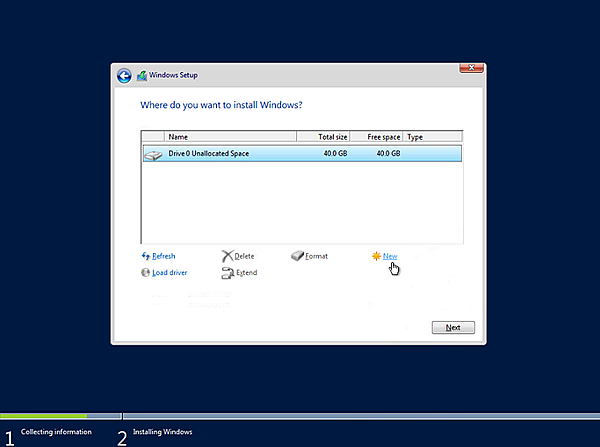Screen dimensions: 600x447
Task: Click the disk icon beside Drive 0
Action: point(153,154)
